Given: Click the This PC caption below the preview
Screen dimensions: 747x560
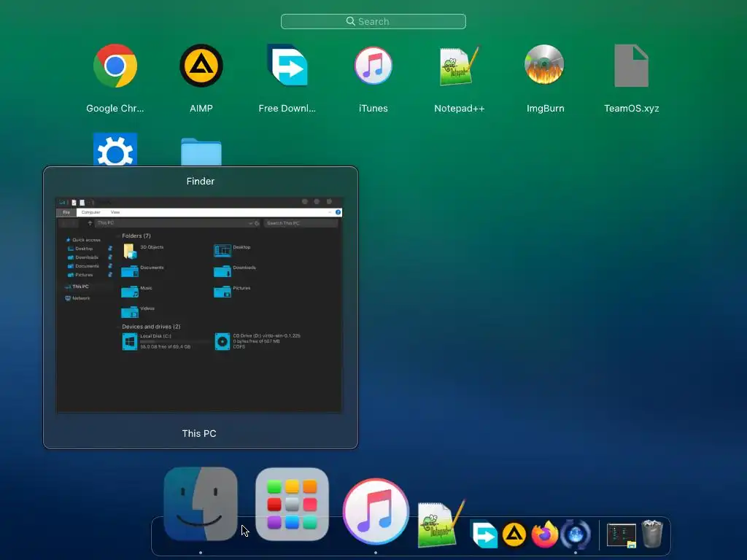Looking at the screenshot, I should pyautogui.click(x=199, y=433).
